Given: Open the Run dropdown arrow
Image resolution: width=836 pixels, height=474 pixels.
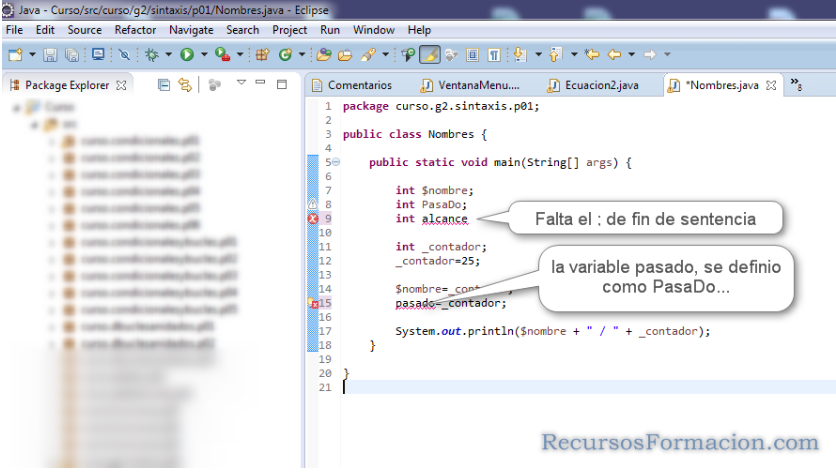Looking at the screenshot, I should coord(204,54).
